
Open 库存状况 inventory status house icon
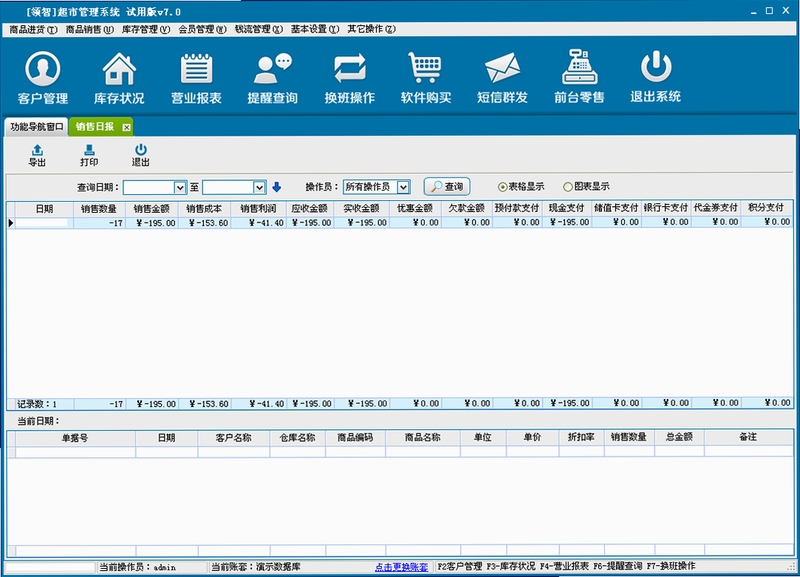point(119,78)
